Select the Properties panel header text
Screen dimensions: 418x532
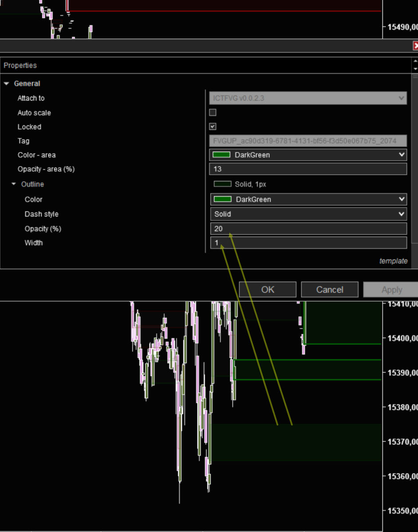(x=20, y=65)
